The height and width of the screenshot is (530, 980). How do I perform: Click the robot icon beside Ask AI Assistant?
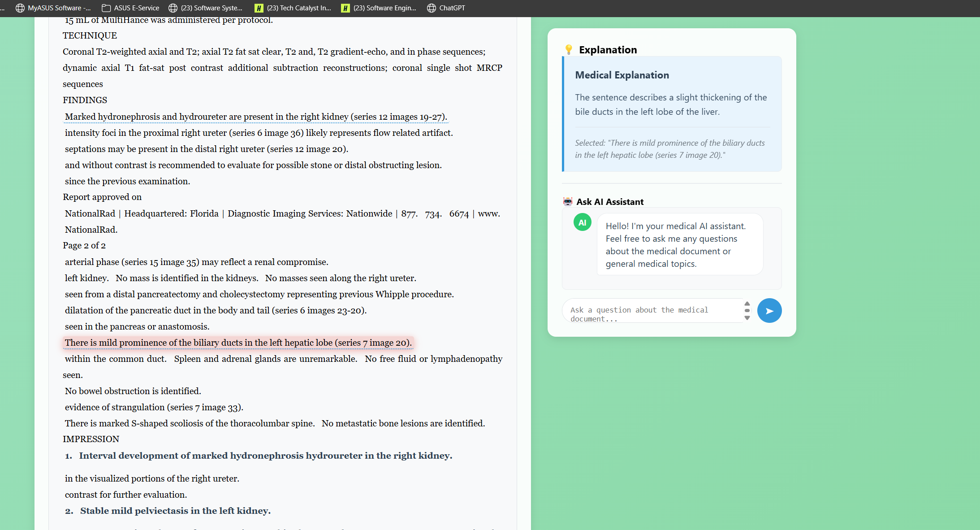(x=567, y=202)
